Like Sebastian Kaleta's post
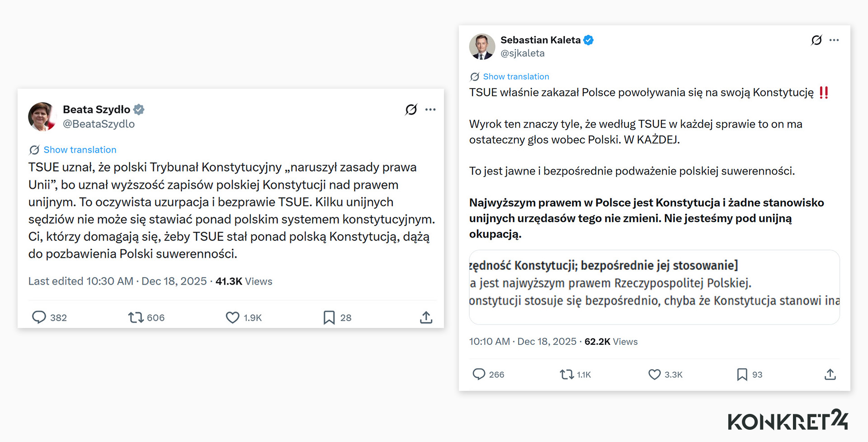868x442 pixels. pyautogui.click(x=654, y=374)
